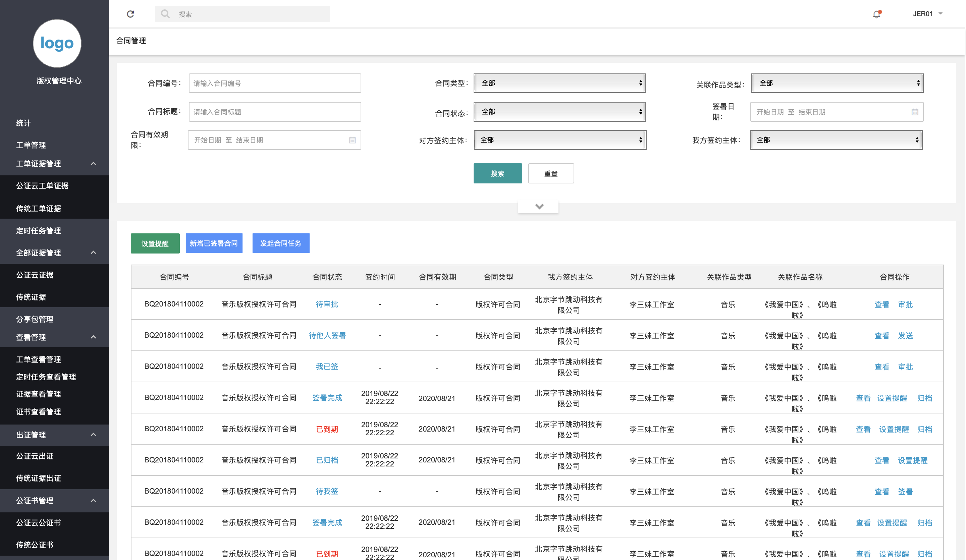Select 传统公证书 in the sidebar
The width and height of the screenshot is (966, 560).
click(x=35, y=545)
